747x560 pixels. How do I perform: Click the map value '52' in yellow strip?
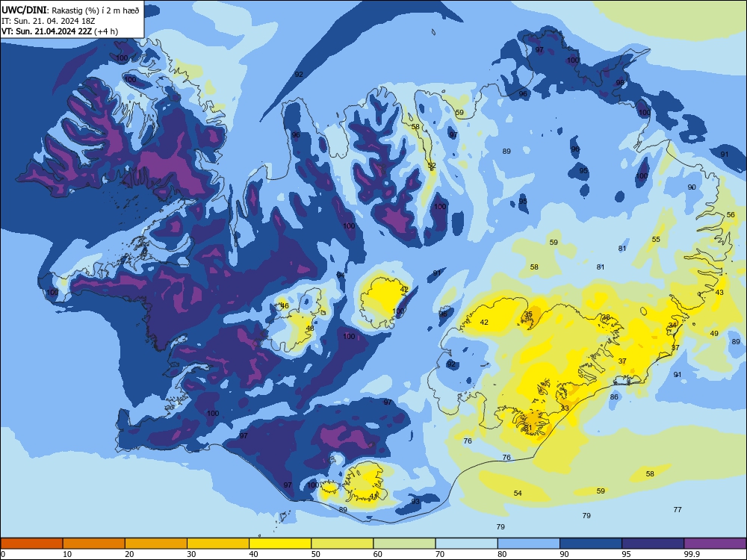pyautogui.click(x=432, y=166)
